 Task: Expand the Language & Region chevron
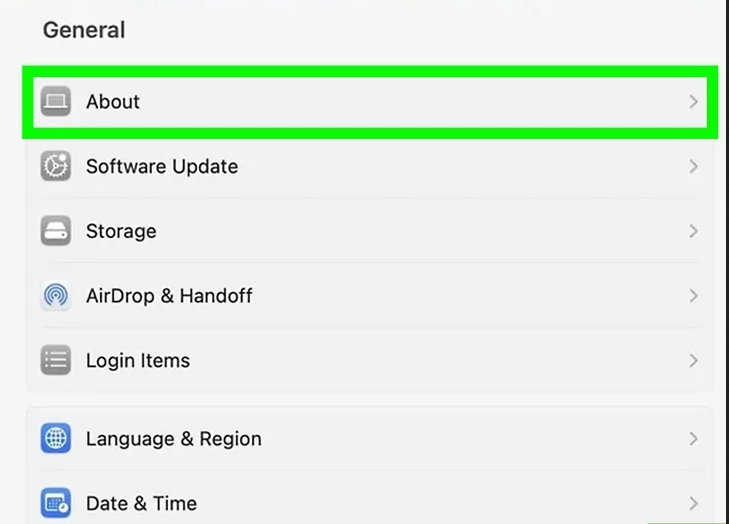[693, 438]
